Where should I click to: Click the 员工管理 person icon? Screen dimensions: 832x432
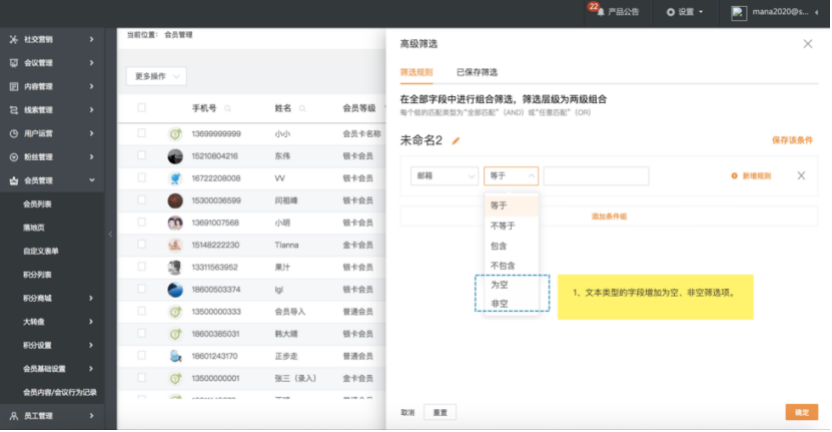click(14, 416)
